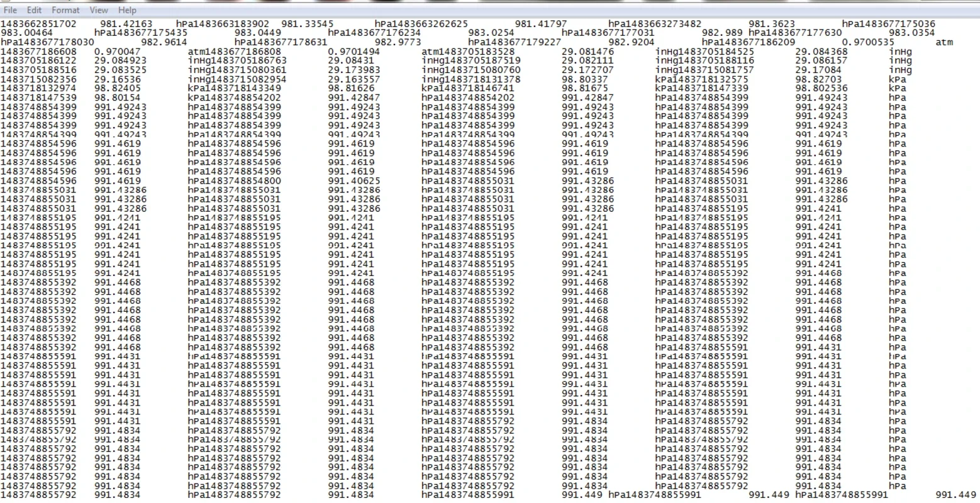Image resolution: width=980 pixels, height=503 pixels.
Task: Click the timestamp 1483715082356
Action: tap(38, 79)
